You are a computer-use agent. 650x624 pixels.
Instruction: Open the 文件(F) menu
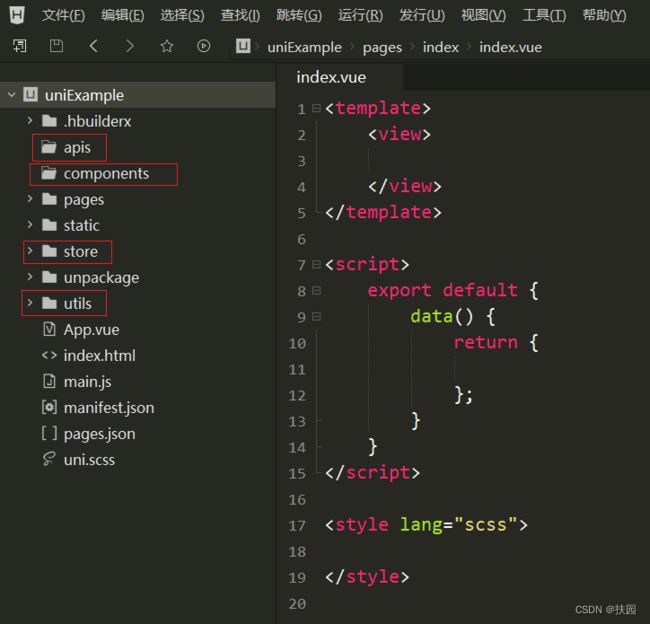(63, 15)
